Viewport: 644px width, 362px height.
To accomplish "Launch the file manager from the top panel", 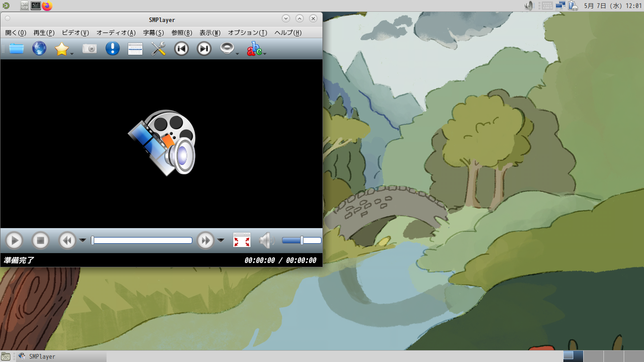I will [x=24, y=6].
